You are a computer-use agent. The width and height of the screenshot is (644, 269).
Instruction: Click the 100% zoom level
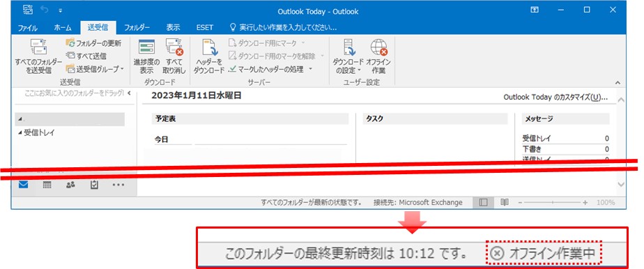click(606, 203)
